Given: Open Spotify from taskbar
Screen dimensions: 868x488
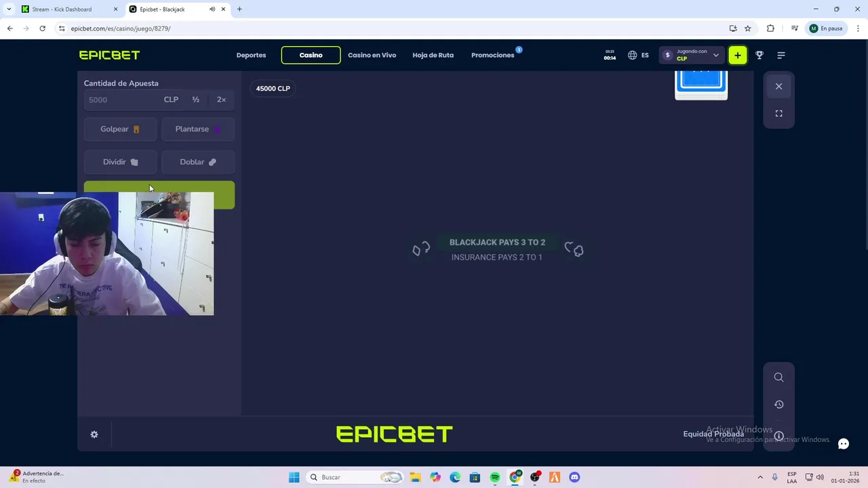Looking at the screenshot, I should (x=494, y=477).
